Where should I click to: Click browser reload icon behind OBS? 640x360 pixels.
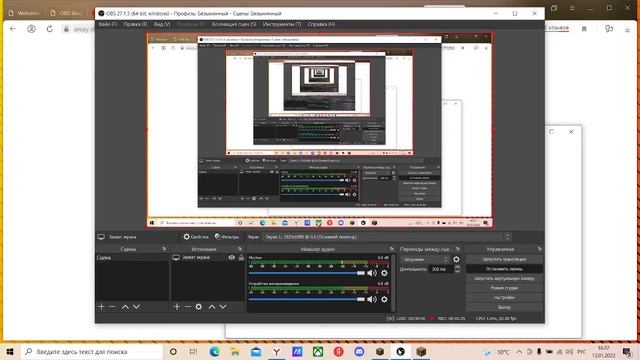[50, 29]
